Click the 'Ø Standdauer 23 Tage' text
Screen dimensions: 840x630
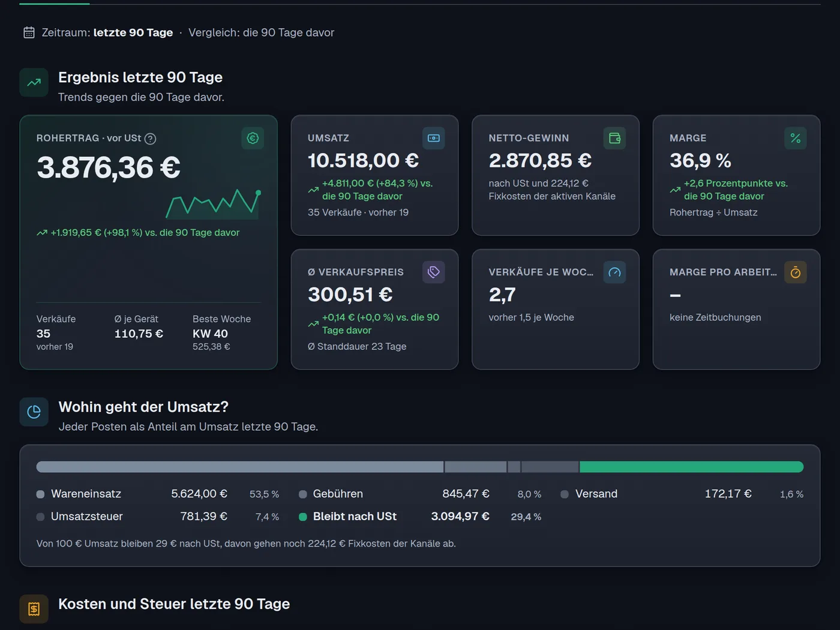[357, 346]
